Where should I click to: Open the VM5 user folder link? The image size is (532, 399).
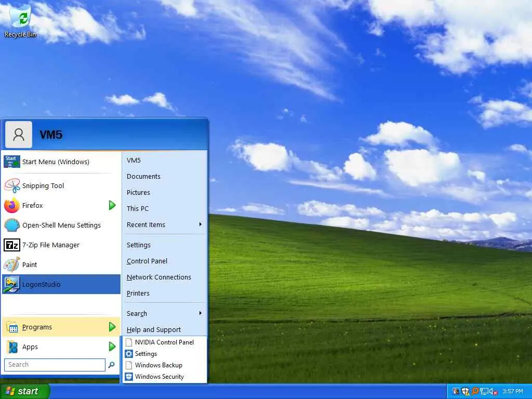point(134,160)
